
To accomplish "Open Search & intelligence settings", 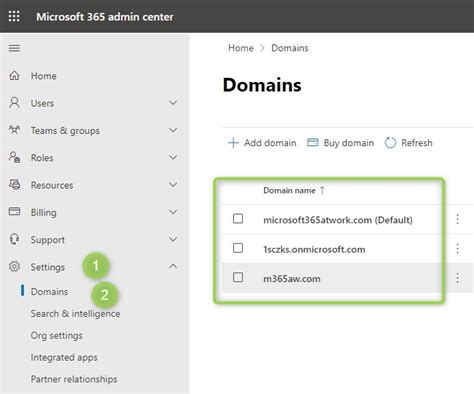I will 75,314.
